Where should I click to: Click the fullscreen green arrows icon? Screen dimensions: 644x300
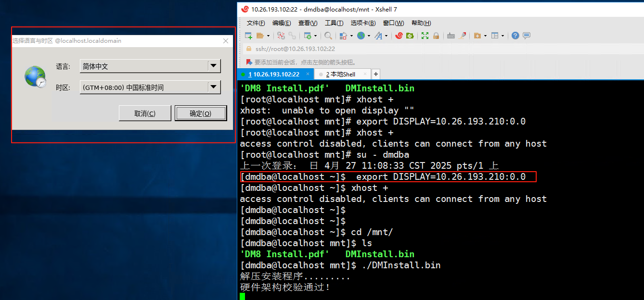(x=425, y=36)
